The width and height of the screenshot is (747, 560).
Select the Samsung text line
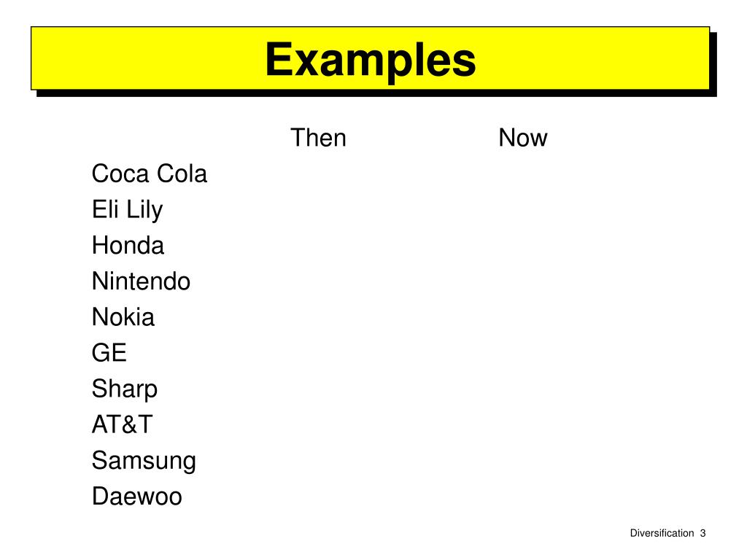tap(144, 461)
